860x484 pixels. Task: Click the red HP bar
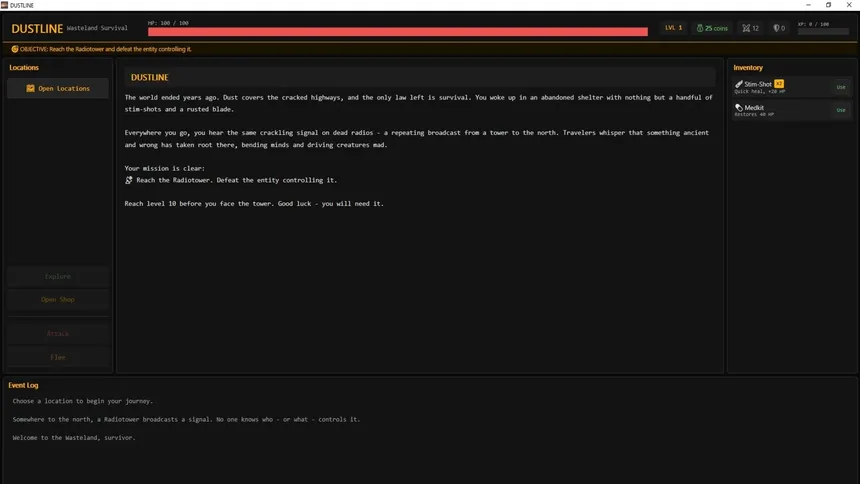[x=398, y=32]
